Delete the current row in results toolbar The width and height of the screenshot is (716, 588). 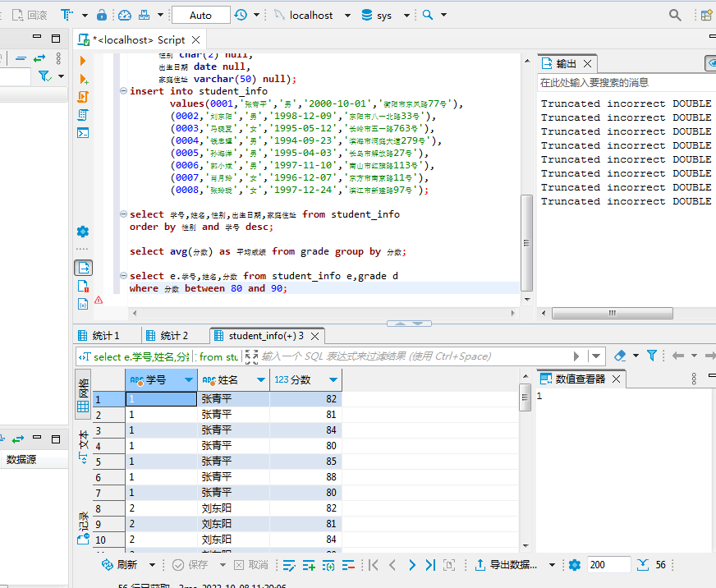[x=348, y=565]
